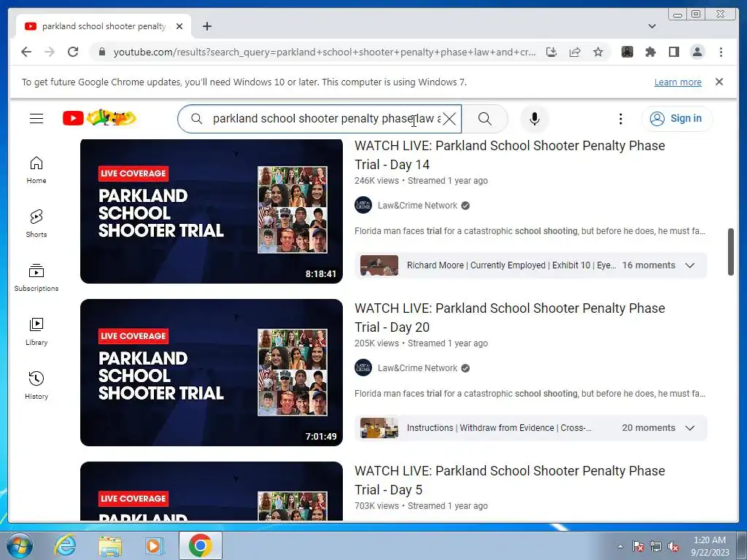Click the Richard Moore moment thumbnail
Screen dimensions: 747x560
pos(379,265)
